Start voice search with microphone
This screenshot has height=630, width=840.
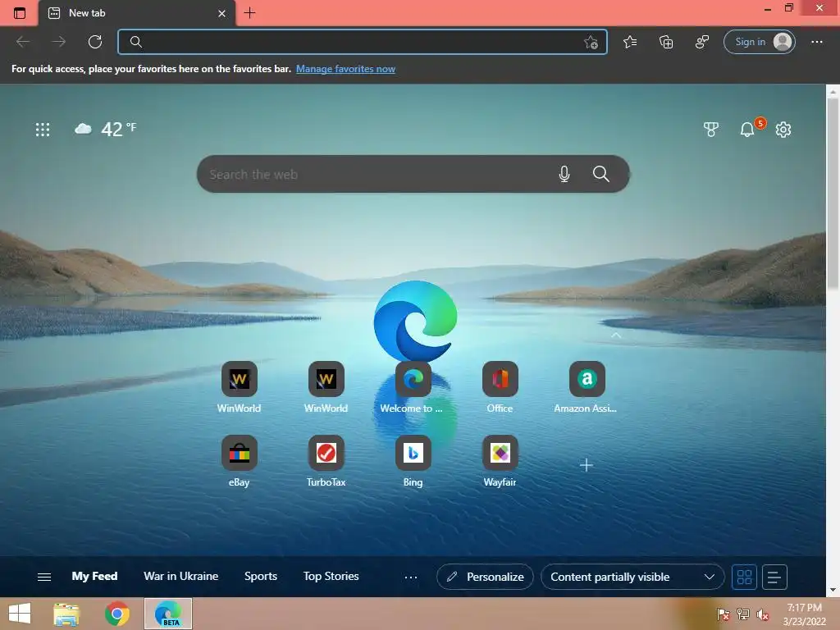[564, 174]
